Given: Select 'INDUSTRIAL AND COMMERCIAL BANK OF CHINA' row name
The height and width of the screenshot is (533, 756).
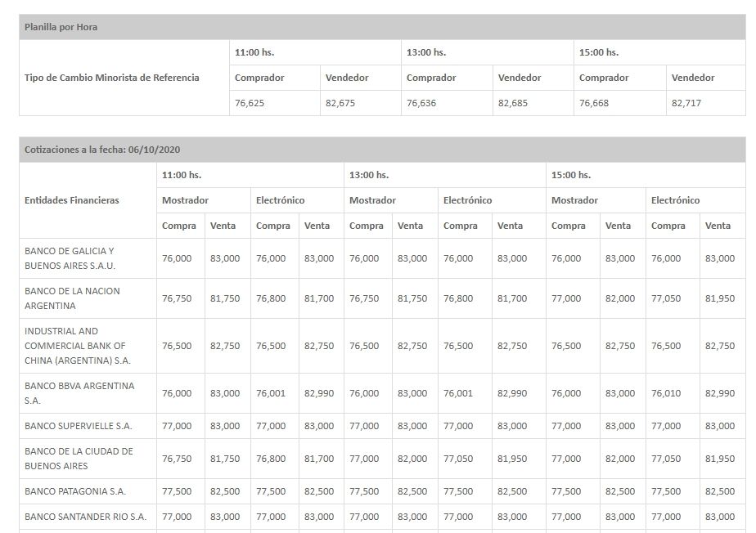Looking at the screenshot, I should [x=78, y=346].
